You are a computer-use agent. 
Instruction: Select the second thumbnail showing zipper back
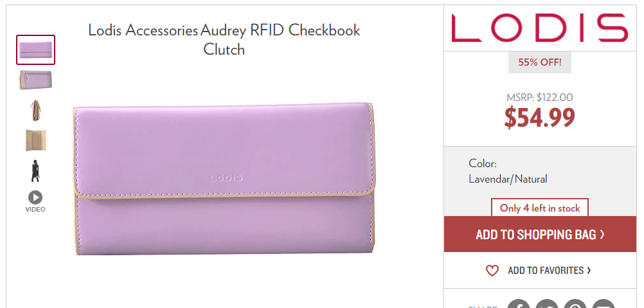pyautogui.click(x=36, y=80)
